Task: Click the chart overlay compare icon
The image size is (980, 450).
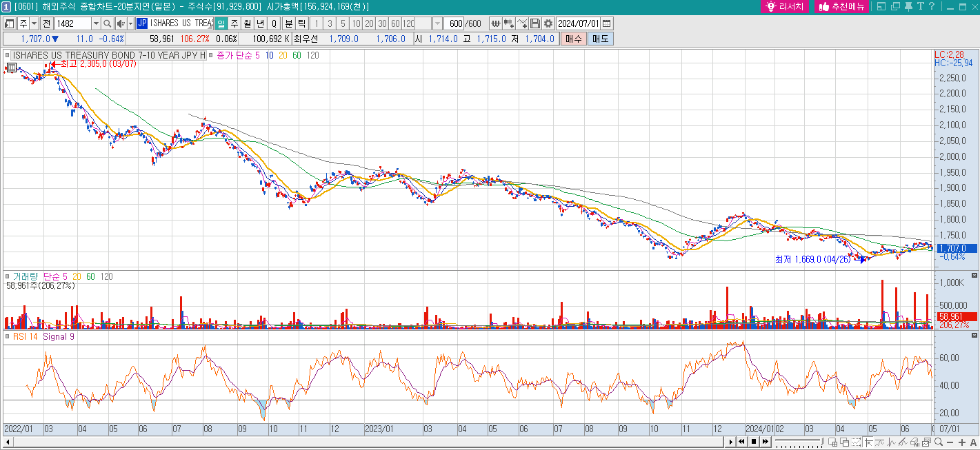Action: (845, 442)
